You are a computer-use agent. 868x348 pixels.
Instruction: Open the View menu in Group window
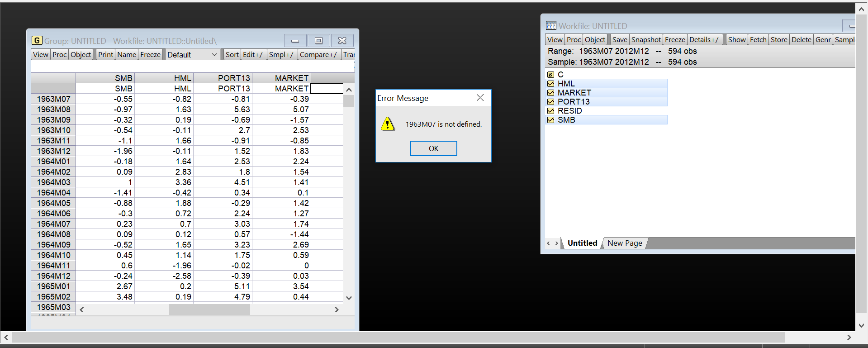pyautogui.click(x=41, y=55)
